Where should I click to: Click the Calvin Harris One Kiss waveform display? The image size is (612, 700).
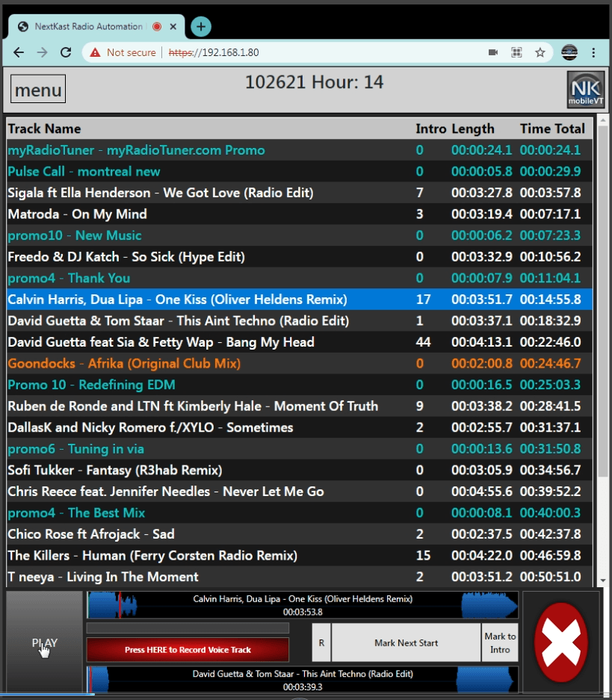302,604
